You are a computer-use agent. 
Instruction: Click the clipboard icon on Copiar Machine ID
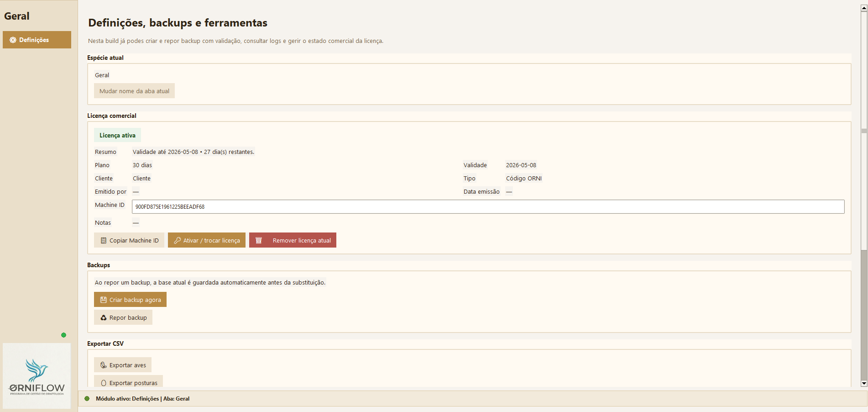coord(104,241)
